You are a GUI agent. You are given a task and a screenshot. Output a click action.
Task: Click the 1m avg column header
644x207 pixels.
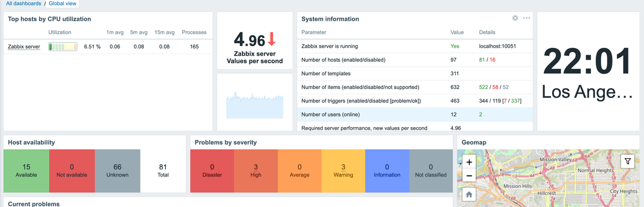(x=115, y=32)
